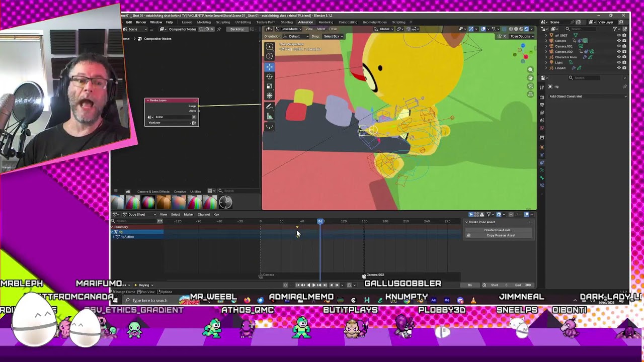Activate the Cursor tool in viewport toolbar

(x=269, y=56)
